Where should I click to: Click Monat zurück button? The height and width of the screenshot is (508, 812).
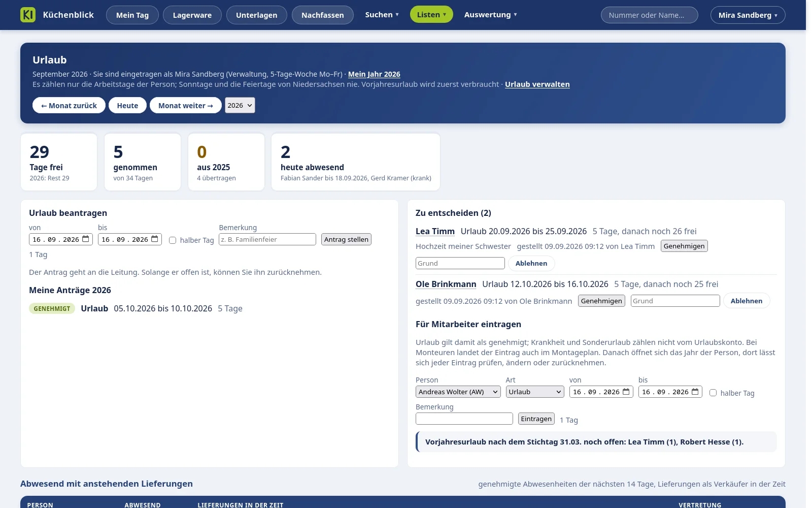(69, 105)
